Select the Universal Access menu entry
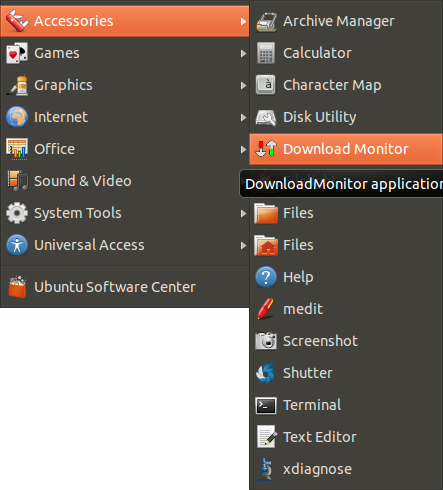 125,245
